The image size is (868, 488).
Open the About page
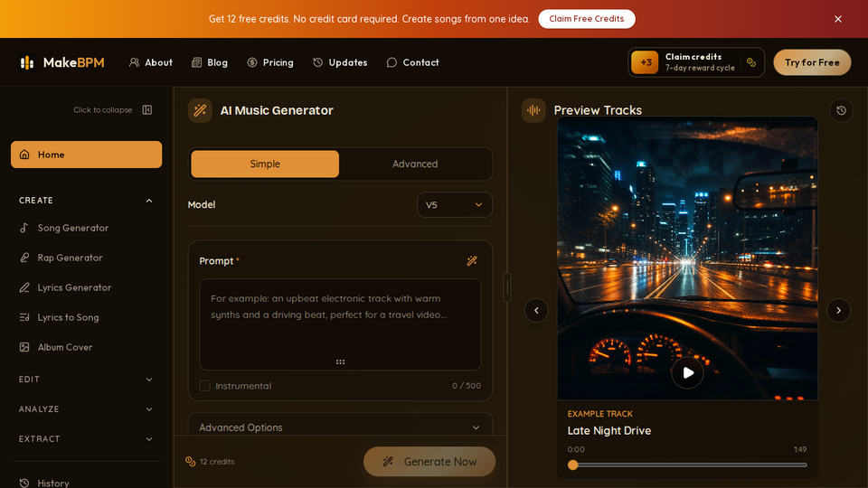151,62
